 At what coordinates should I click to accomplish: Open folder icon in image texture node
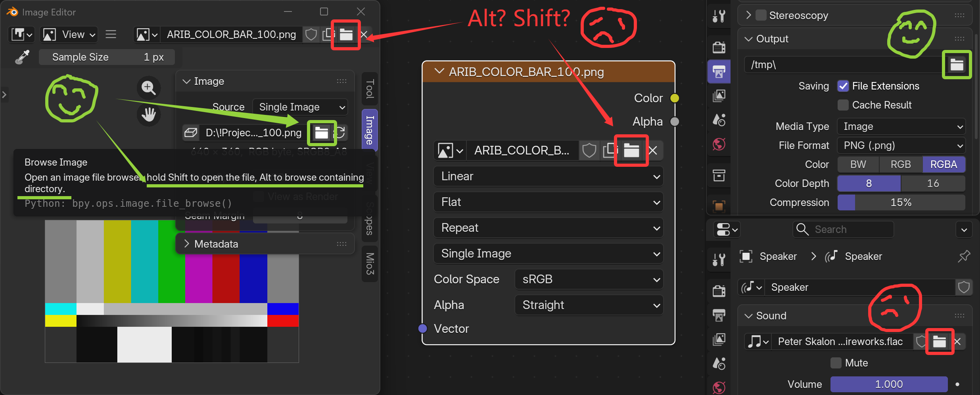631,151
